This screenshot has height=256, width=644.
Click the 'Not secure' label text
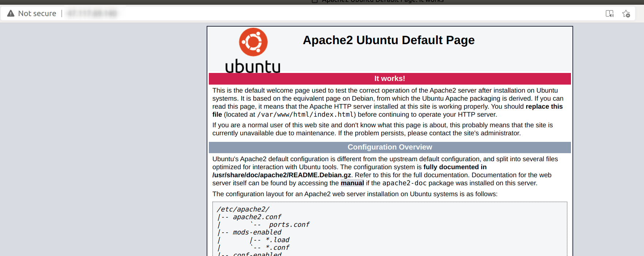coord(37,13)
